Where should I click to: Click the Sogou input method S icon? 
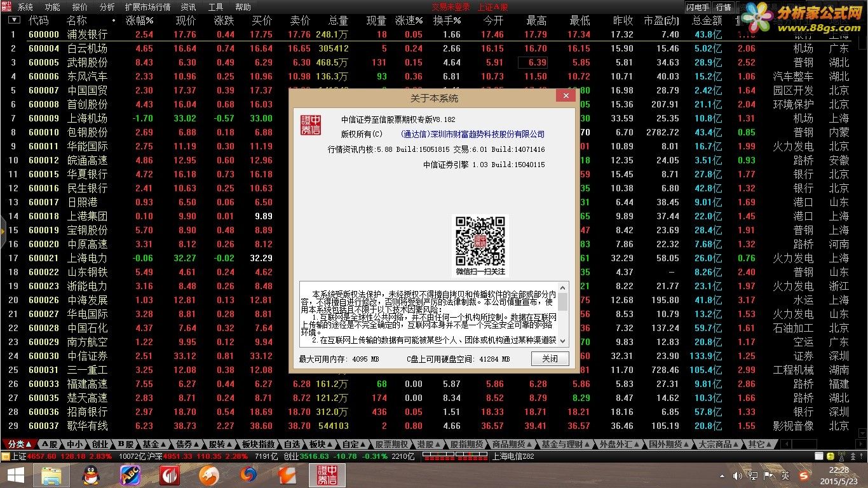804,475
